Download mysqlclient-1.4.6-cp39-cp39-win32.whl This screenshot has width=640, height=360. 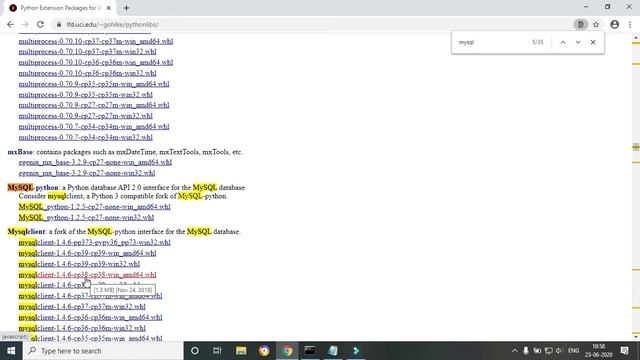click(79, 264)
